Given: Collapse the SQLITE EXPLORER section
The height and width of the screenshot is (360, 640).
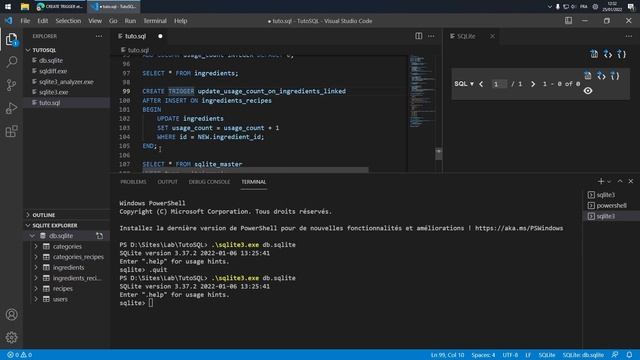Looking at the screenshot, I should pyautogui.click(x=67, y=225).
